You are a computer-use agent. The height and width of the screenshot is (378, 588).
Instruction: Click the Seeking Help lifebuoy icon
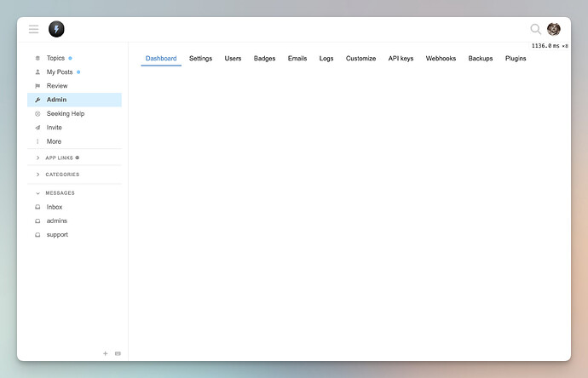(x=37, y=113)
